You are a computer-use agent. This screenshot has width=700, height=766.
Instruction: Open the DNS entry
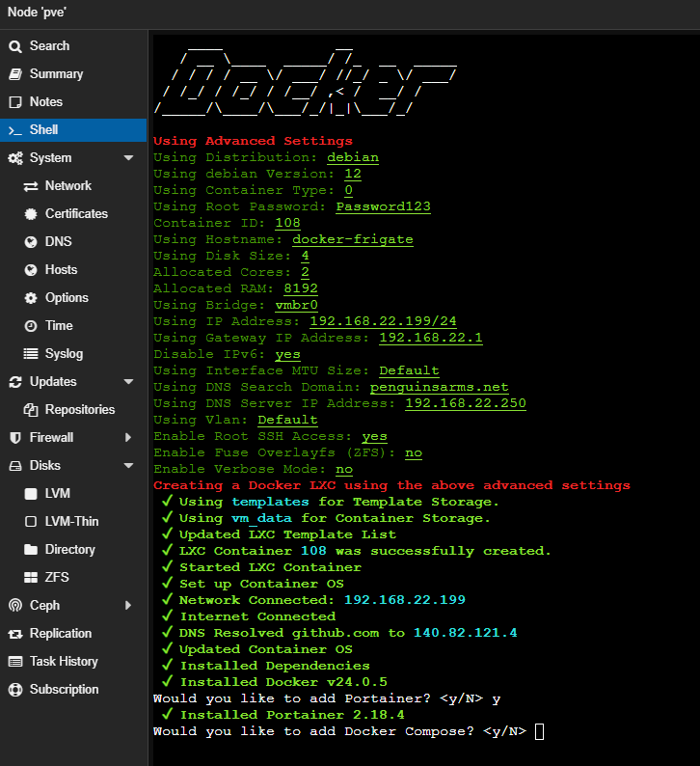tap(73, 242)
